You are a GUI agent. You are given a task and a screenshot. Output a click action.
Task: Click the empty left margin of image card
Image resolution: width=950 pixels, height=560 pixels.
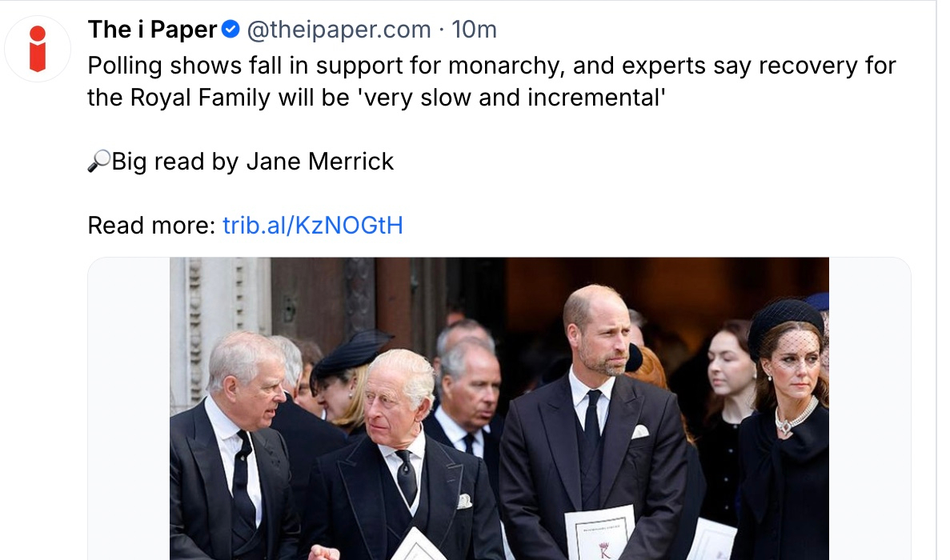(x=128, y=408)
